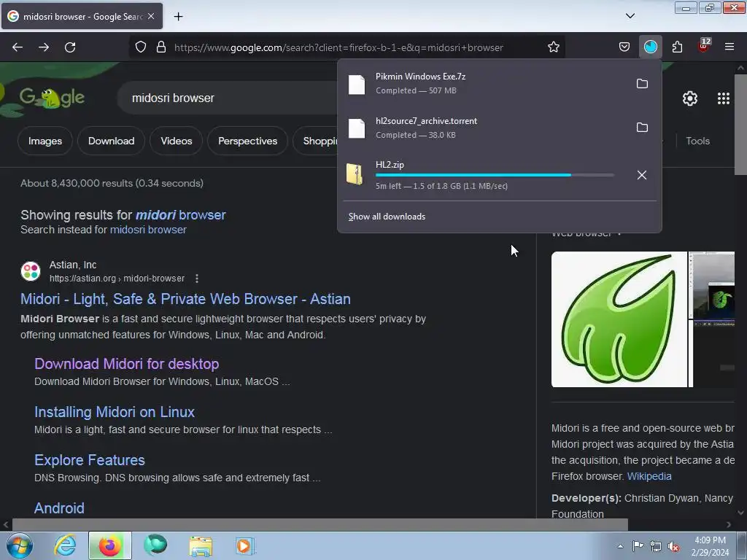Open the muted volume tray icon
Viewport: 747px width, 560px height.
[673, 546]
